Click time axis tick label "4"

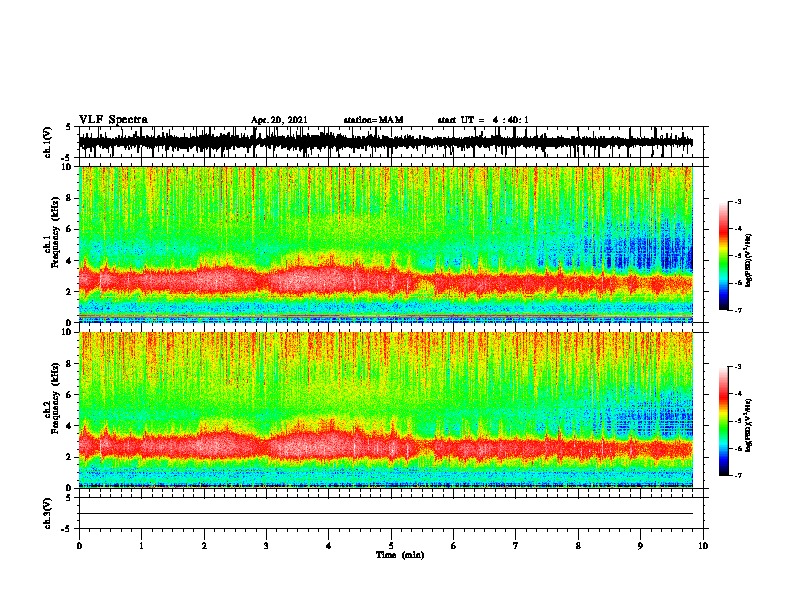[329, 546]
